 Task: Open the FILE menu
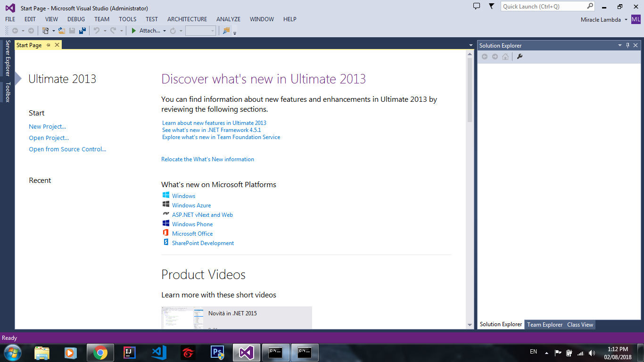10,19
